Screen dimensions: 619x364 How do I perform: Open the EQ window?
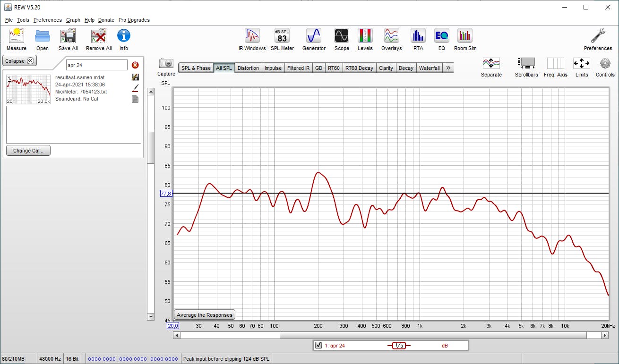tap(441, 36)
